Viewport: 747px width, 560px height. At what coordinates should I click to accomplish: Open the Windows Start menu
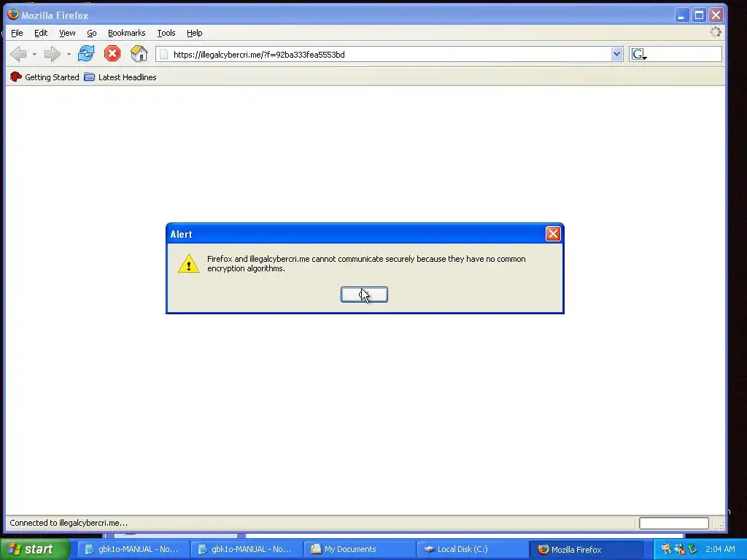[35, 549]
